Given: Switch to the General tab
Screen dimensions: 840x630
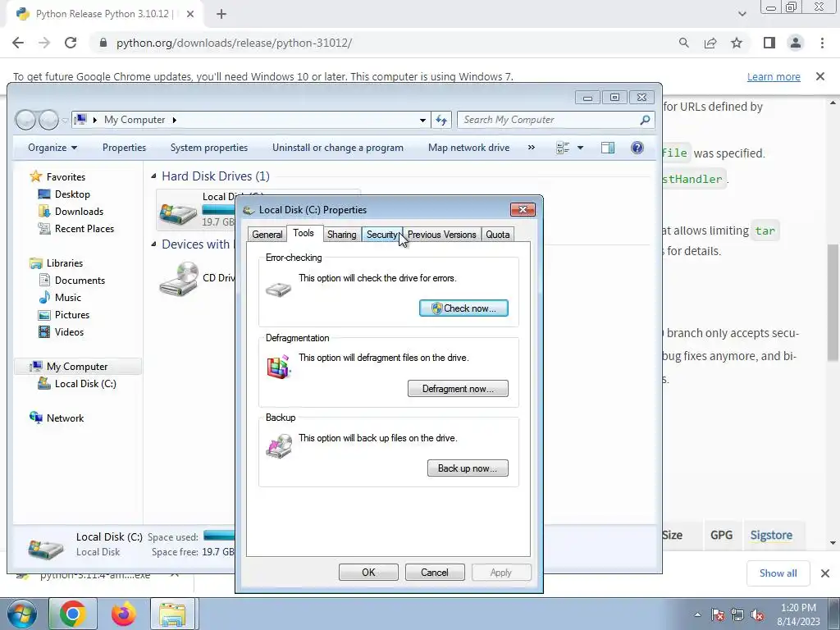Looking at the screenshot, I should point(267,235).
